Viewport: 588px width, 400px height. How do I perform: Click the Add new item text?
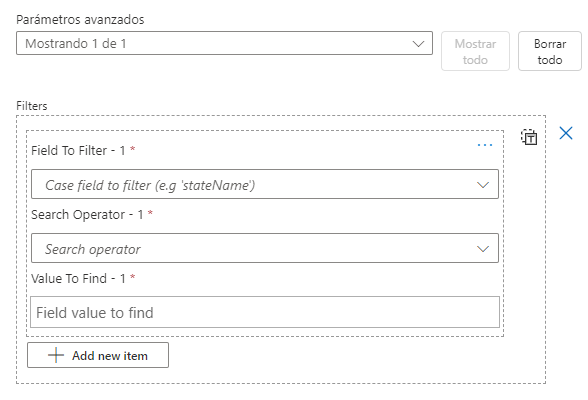110,356
